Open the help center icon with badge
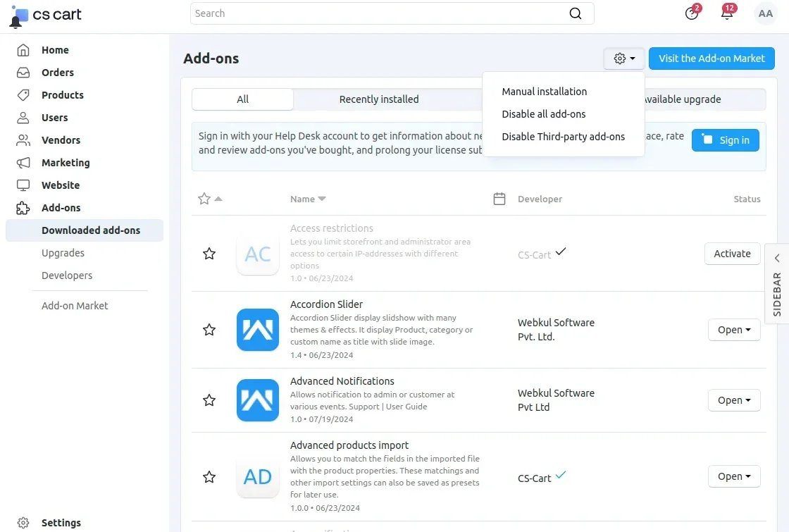 click(692, 13)
